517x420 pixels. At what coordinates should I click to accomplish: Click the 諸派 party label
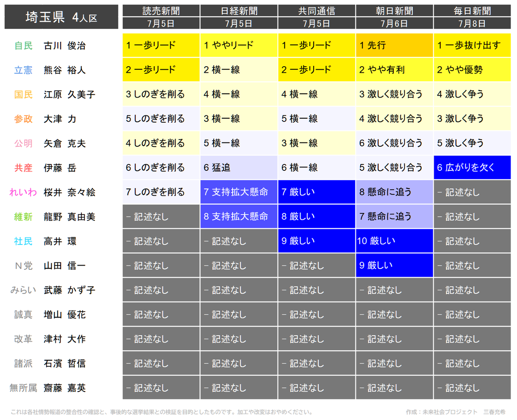pyautogui.click(x=23, y=364)
